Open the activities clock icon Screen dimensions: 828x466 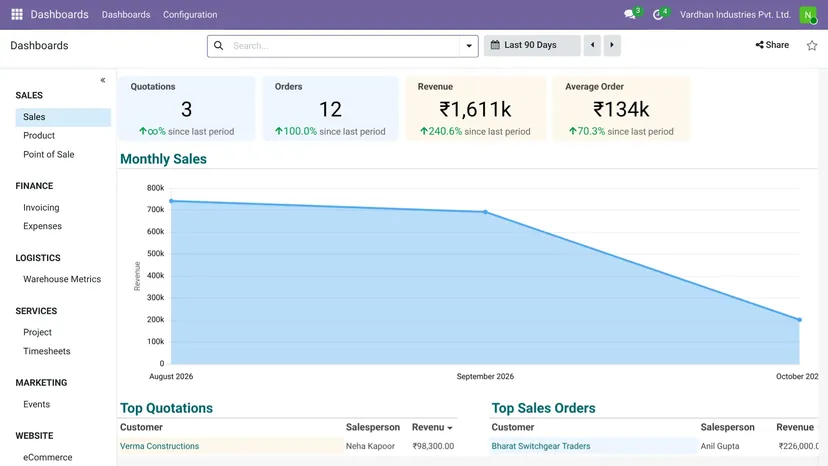[658, 15]
